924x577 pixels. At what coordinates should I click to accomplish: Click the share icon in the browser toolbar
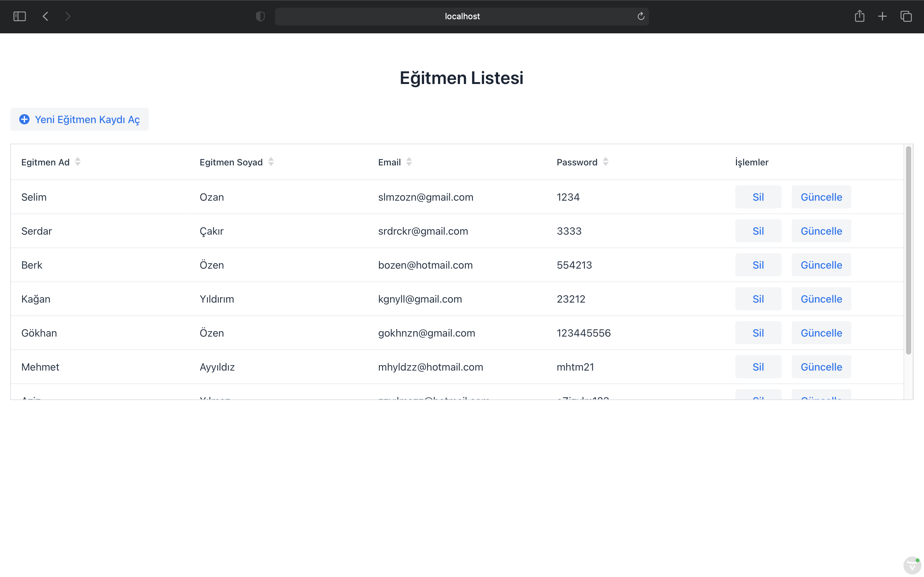(x=860, y=16)
